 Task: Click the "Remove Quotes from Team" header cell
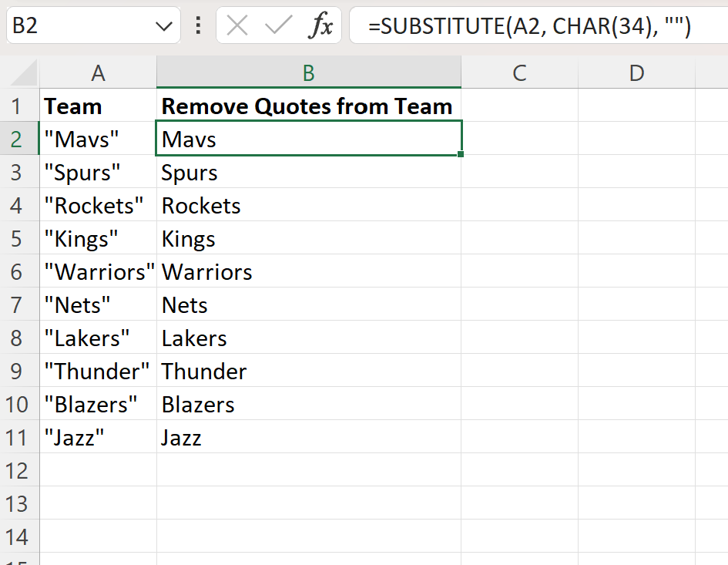coord(309,106)
